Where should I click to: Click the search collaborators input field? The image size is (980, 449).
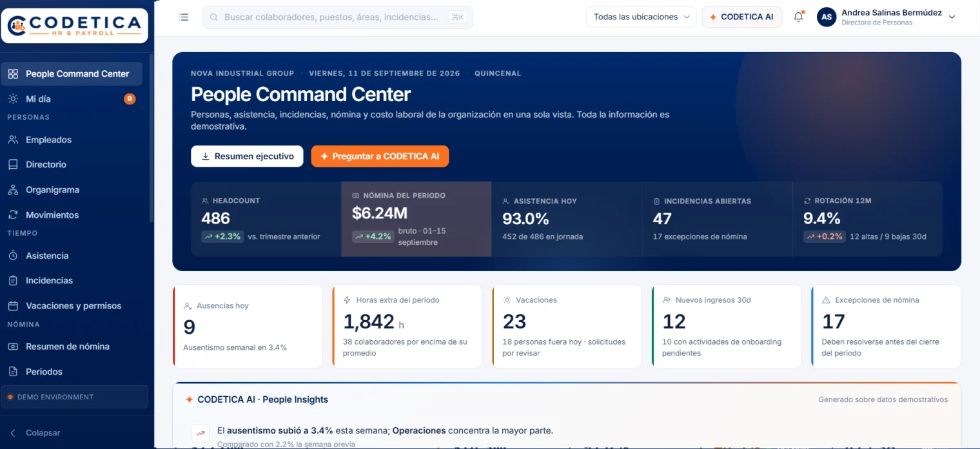[338, 17]
